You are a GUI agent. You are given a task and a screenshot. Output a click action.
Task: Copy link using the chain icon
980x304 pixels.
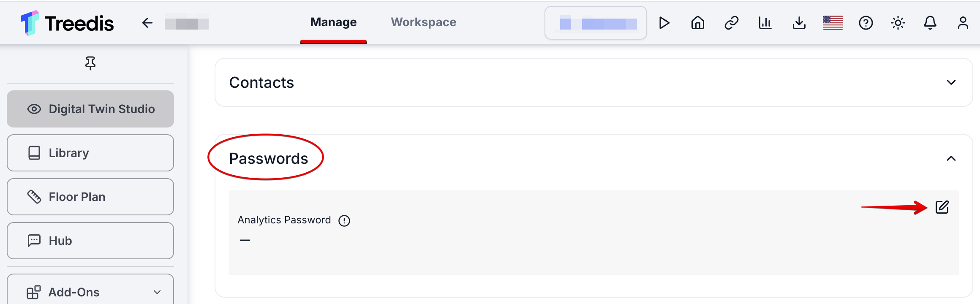pyautogui.click(x=731, y=23)
